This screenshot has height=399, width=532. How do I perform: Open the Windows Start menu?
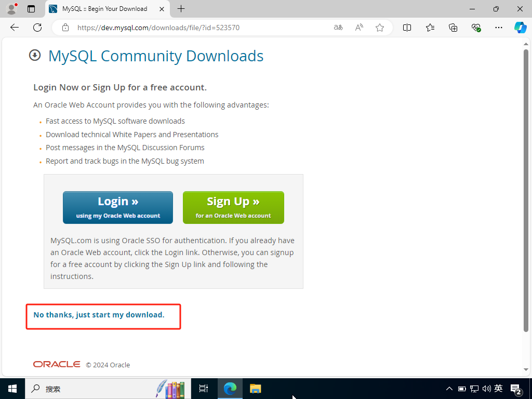point(12,389)
